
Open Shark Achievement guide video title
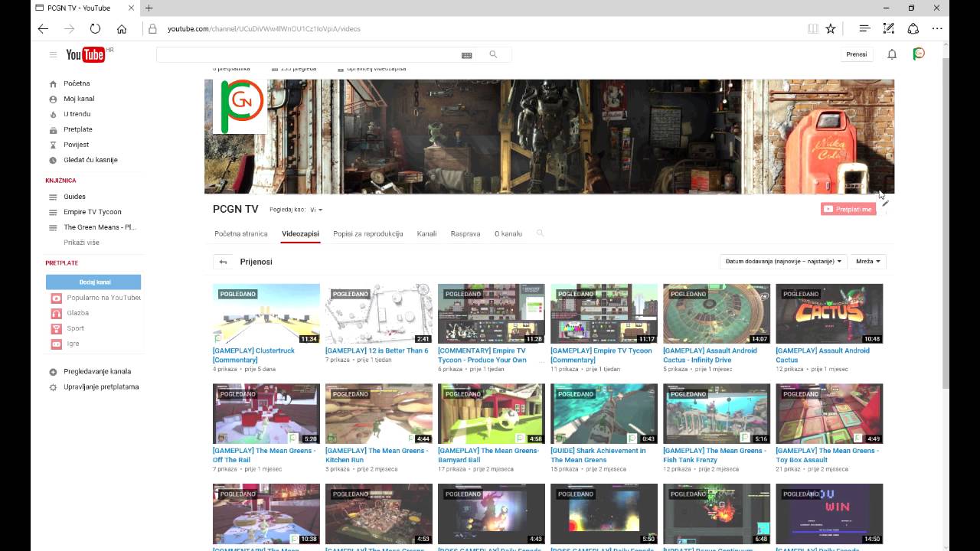click(x=598, y=455)
